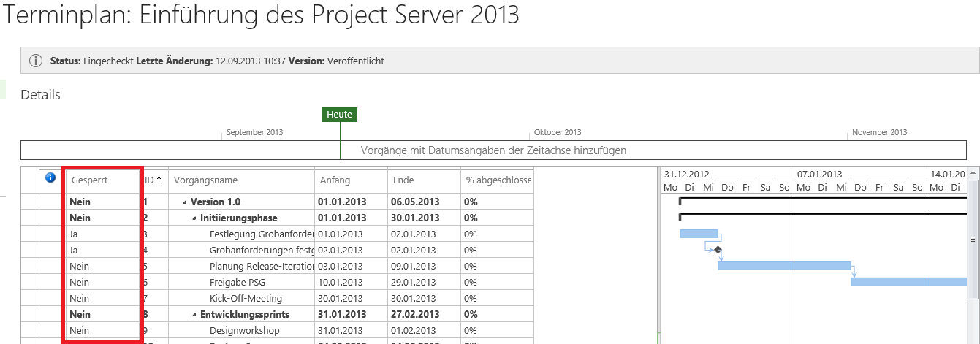Click 'November 2013' timeline label
The width and height of the screenshot is (980, 344).
pyautogui.click(x=880, y=132)
